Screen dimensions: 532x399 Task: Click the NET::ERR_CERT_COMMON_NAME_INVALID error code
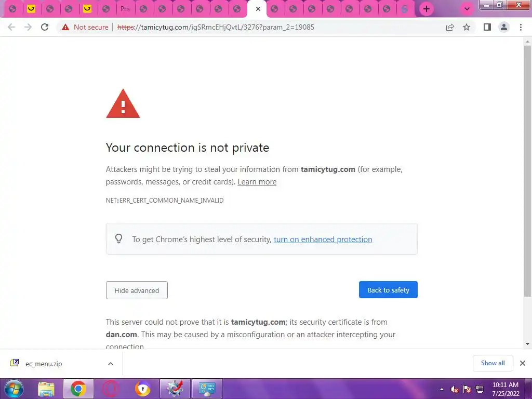tap(165, 201)
